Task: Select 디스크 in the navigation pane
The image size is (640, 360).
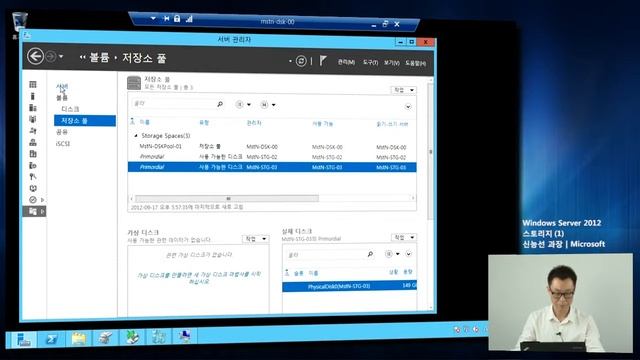Action: pos(70,109)
